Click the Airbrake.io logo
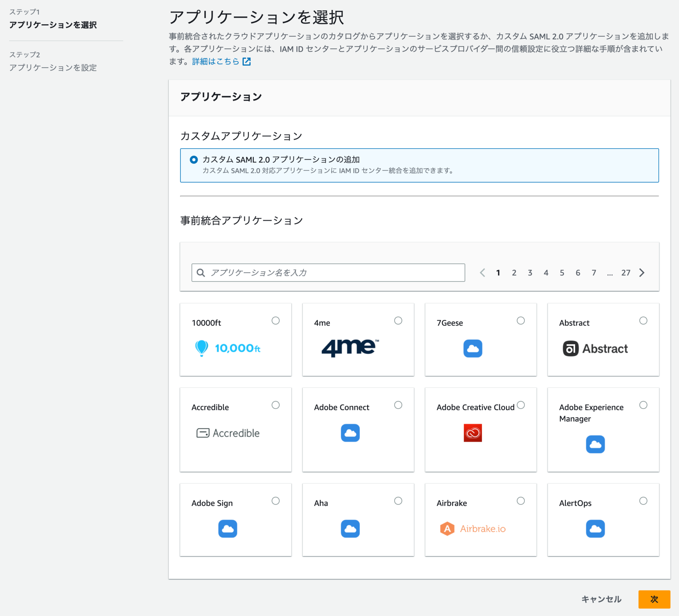 pyautogui.click(x=473, y=528)
